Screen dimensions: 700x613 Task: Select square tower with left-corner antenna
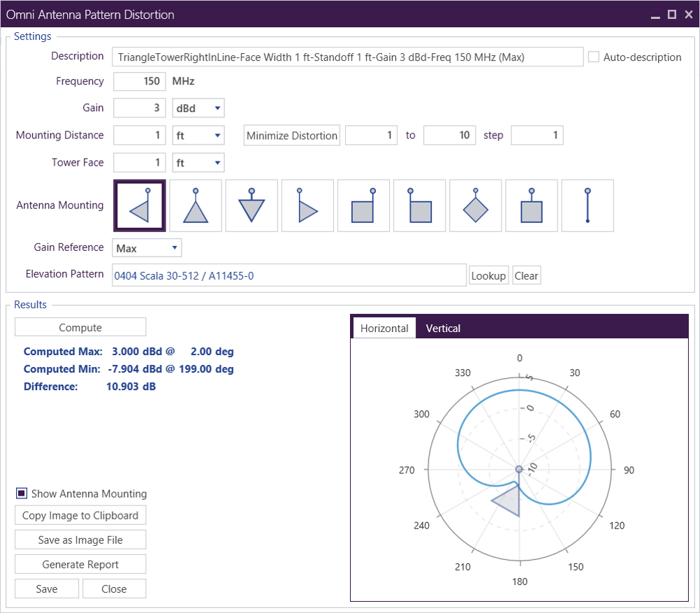[x=419, y=205]
